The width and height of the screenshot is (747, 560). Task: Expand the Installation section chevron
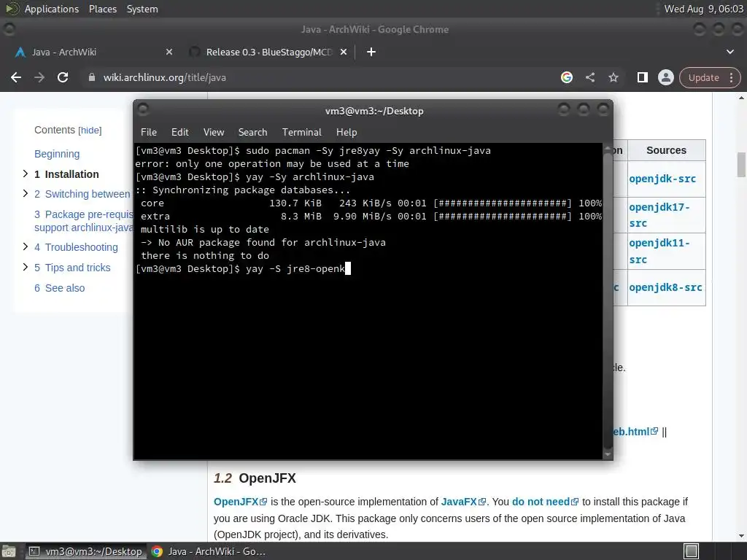[26, 174]
